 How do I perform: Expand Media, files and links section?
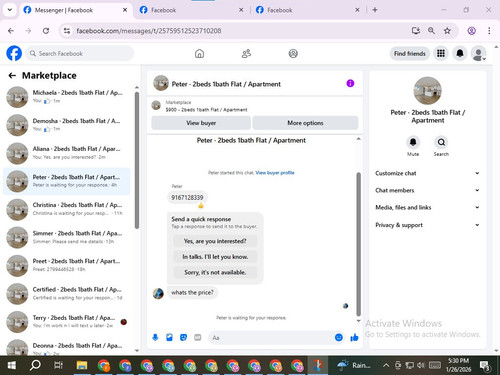point(427,207)
